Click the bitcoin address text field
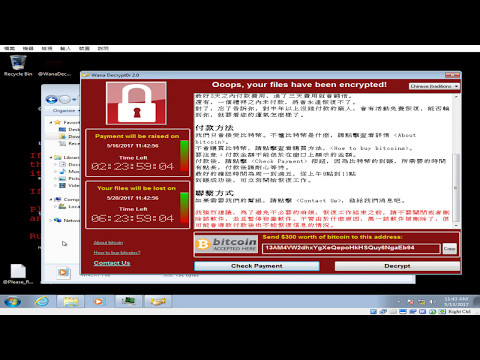This screenshot has height=360, width=480. pyautogui.click(x=351, y=248)
